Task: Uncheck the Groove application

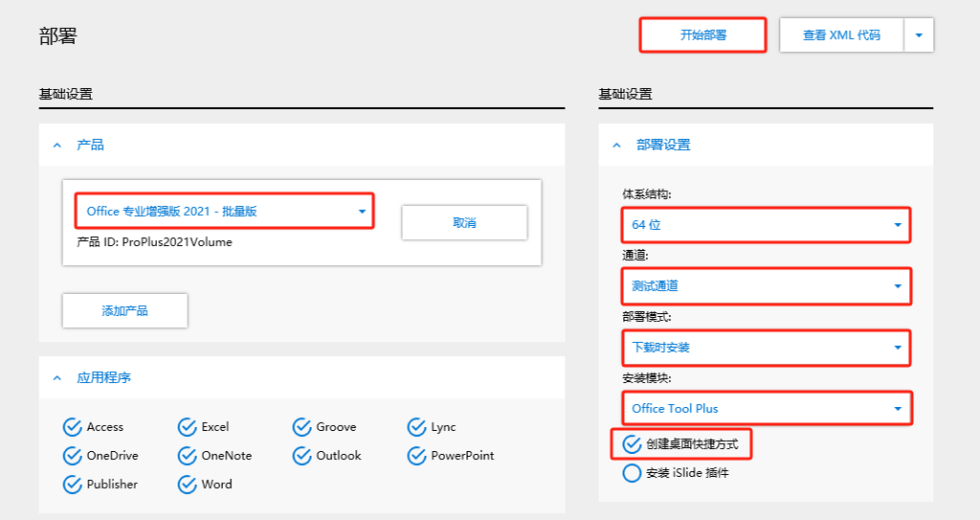Action: point(301,427)
